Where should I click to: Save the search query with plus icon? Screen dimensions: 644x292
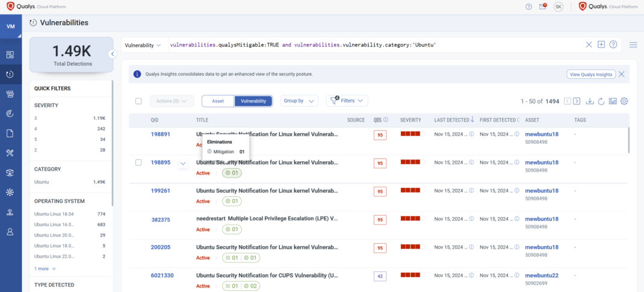(x=601, y=45)
